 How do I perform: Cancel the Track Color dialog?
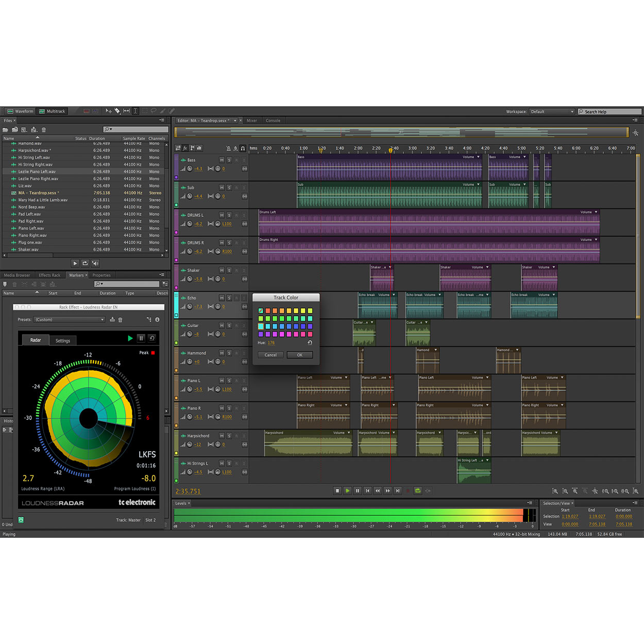270,355
